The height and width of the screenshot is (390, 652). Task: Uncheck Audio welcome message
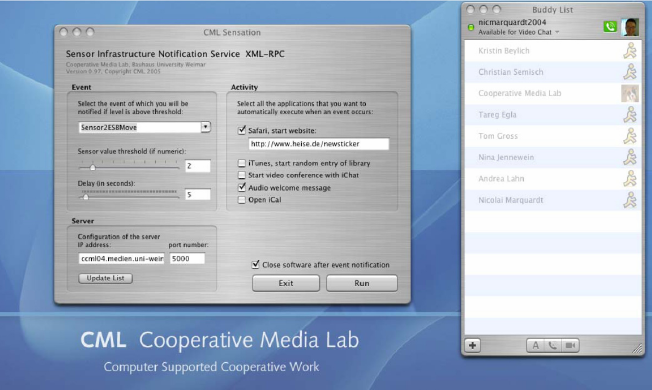point(242,188)
